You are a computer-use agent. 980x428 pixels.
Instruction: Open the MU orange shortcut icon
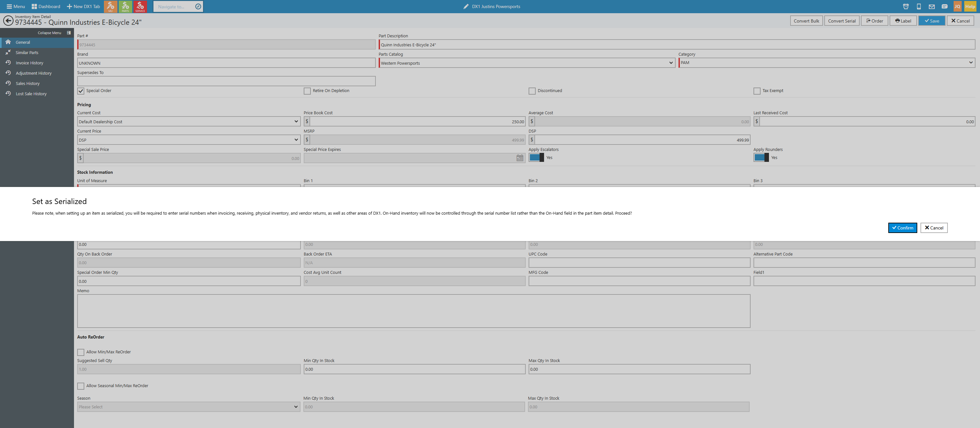[110, 6]
